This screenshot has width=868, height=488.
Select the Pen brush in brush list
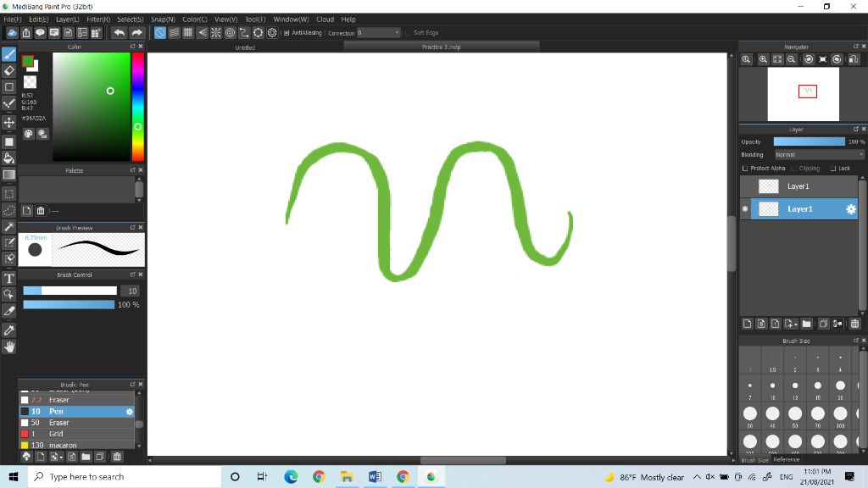tap(77, 412)
